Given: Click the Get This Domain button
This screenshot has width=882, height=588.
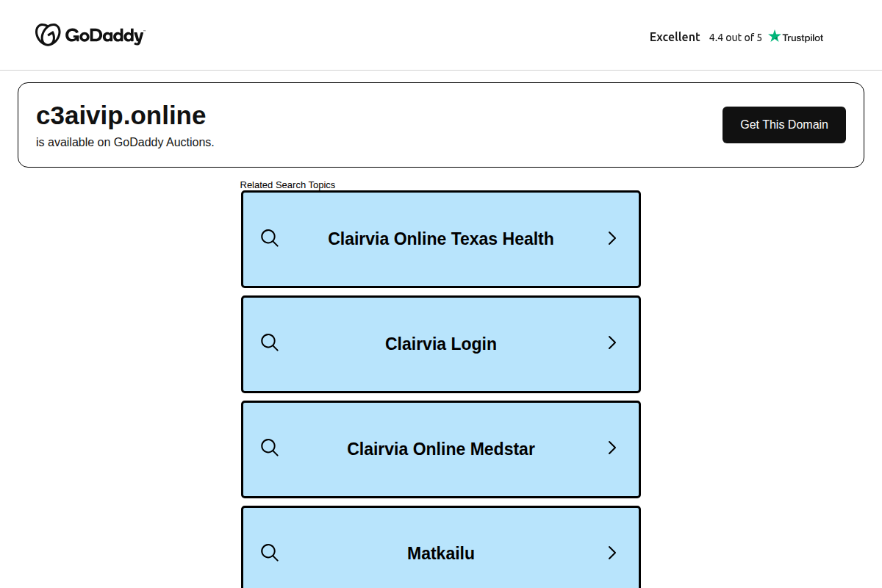Looking at the screenshot, I should (x=784, y=125).
